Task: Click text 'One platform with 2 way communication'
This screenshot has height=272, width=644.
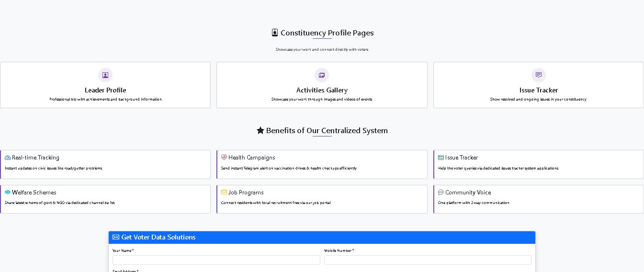Action: [x=474, y=203]
